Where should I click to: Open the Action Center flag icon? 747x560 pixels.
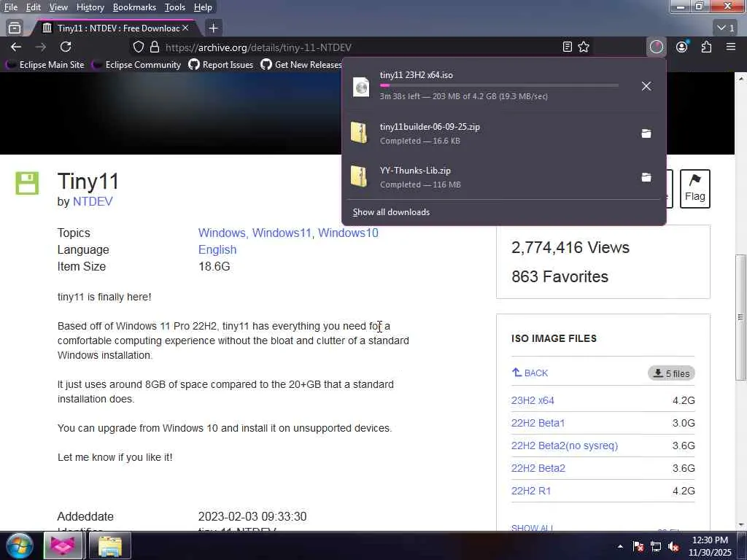pyautogui.click(x=638, y=546)
